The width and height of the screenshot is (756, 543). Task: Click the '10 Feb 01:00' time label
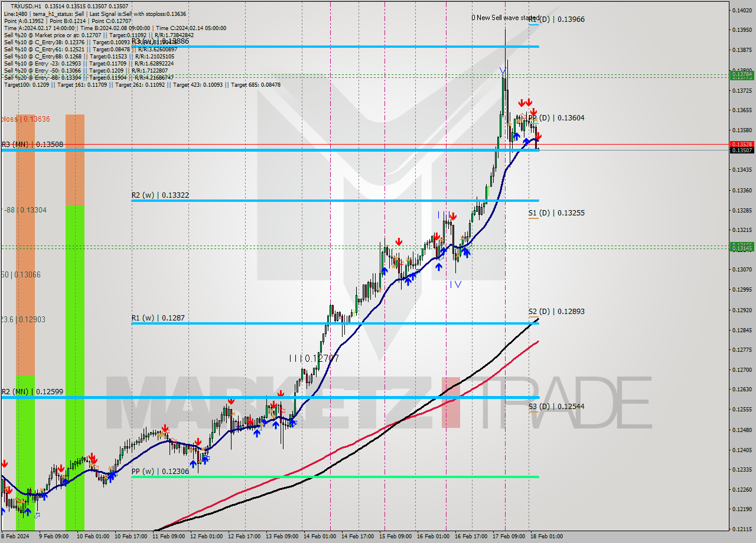[x=92, y=537]
